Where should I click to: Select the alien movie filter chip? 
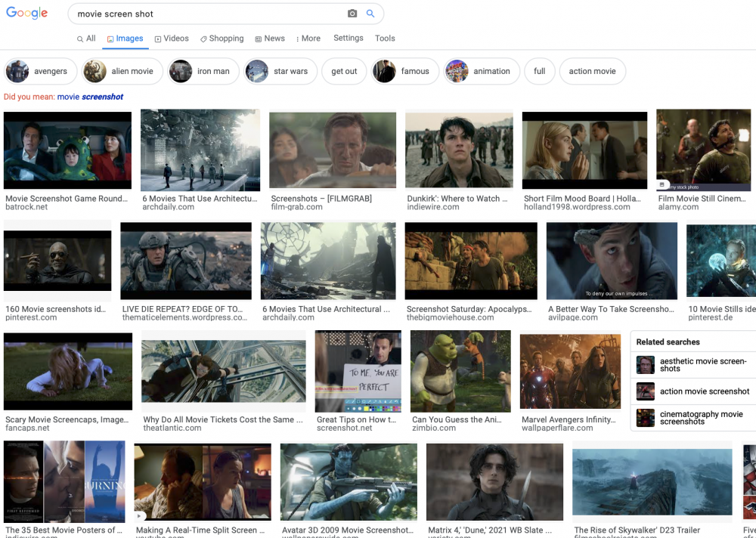point(122,71)
